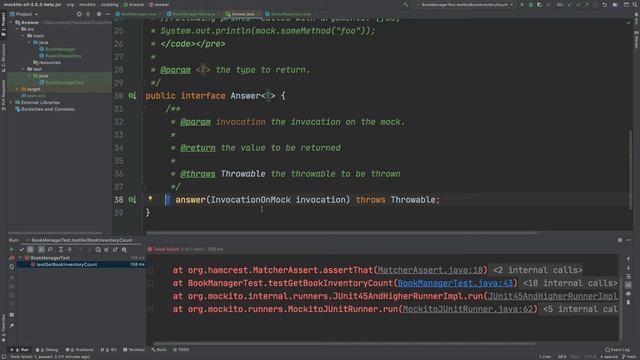Toggle the Structure tool window stripe button

[x=3, y=58]
